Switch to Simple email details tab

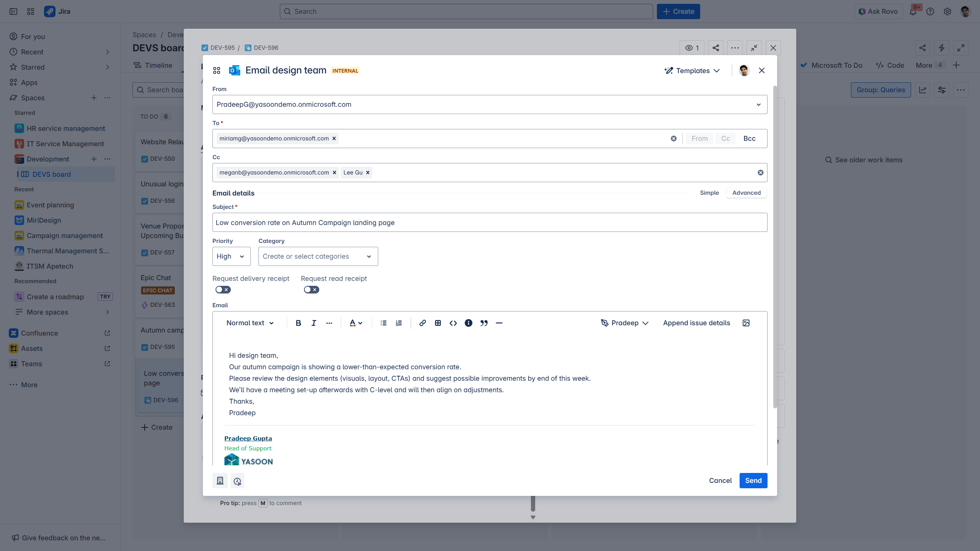click(709, 193)
